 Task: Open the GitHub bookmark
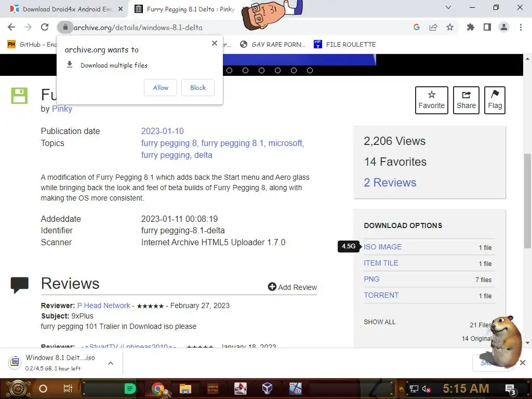(32, 45)
